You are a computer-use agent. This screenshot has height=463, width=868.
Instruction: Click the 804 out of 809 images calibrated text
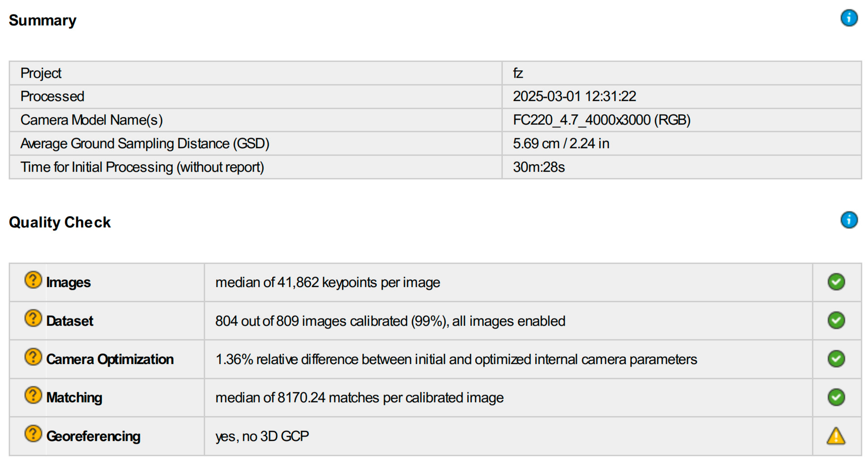[x=390, y=321]
